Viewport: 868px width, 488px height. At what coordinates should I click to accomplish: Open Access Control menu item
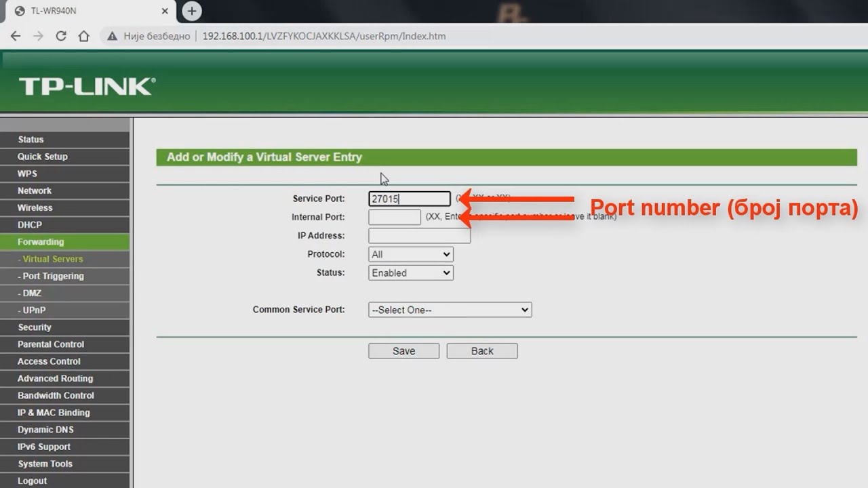click(64, 361)
